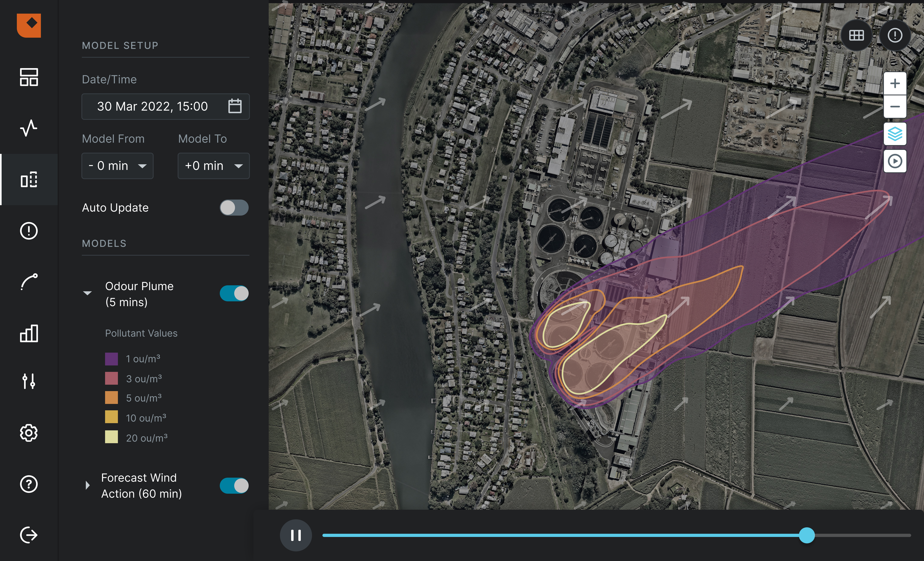Screen dimensions: 924x561
Task: Open the activity pulse graph icon
Action: tap(28, 128)
